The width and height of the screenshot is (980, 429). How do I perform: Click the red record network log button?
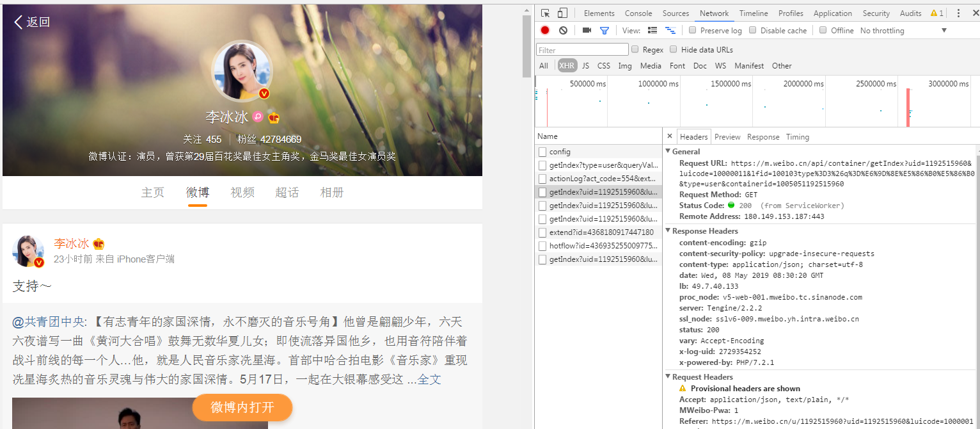point(545,30)
